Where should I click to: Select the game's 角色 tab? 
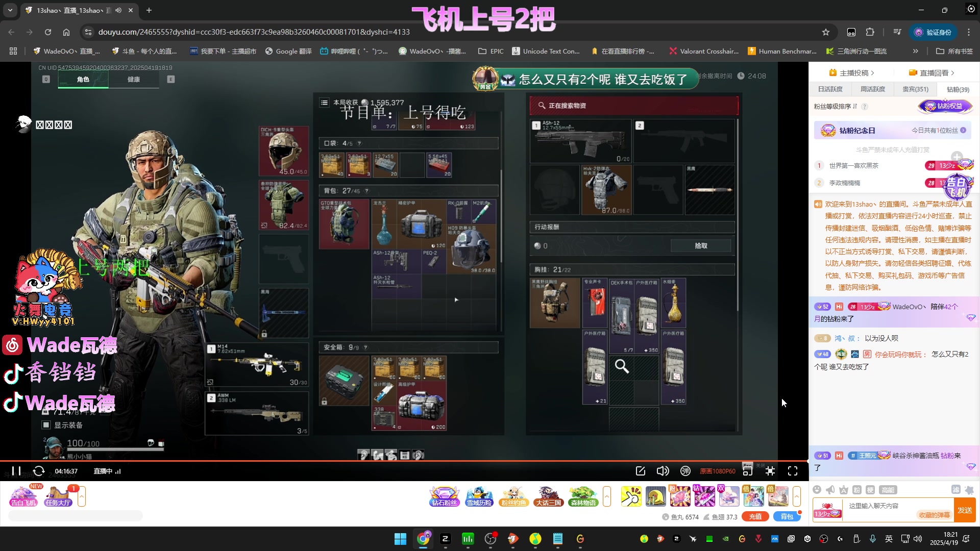[83, 79]
